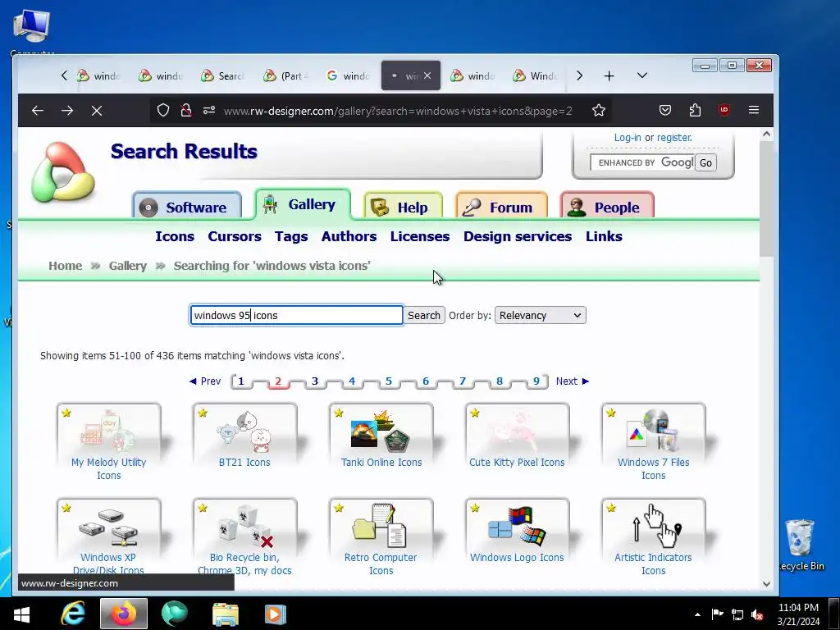Open File Explorer from taskbar

(x=226, y=614)
